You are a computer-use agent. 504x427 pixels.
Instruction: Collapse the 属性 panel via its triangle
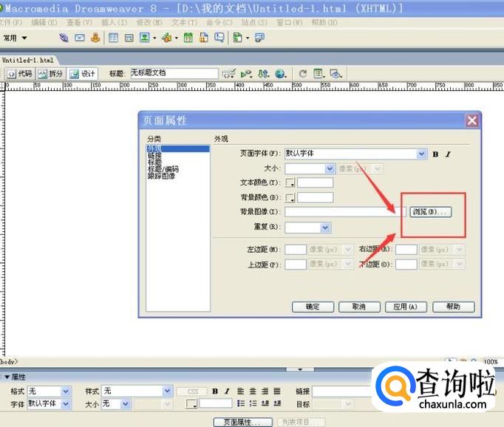point(7,377)
